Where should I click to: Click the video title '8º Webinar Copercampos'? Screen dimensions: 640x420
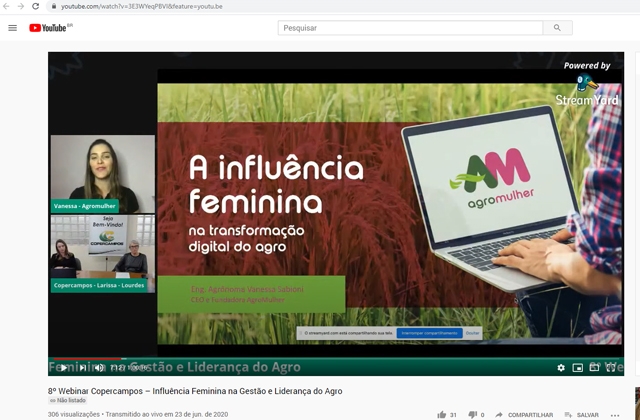(x=195, y=391)
